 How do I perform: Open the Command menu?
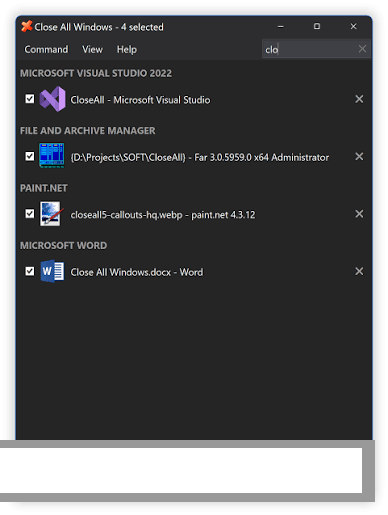click(46, 49)
